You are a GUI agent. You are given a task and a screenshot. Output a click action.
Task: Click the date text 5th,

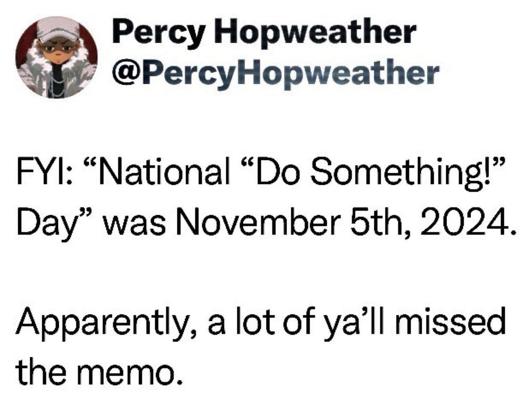(380, 224)
